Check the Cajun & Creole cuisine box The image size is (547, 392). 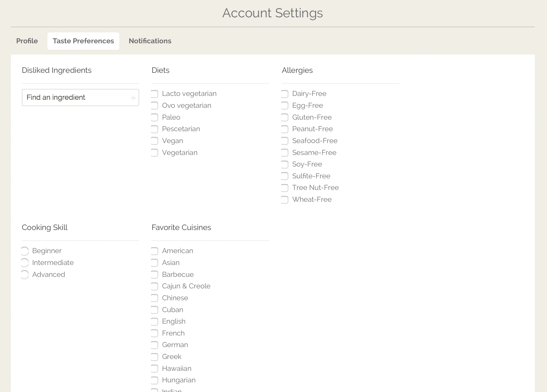pyautogui.click(x=155, y=286)
